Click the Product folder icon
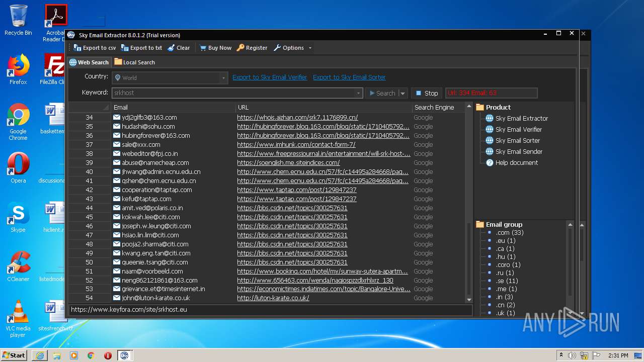The image size is (644, 362). point(480,107)
